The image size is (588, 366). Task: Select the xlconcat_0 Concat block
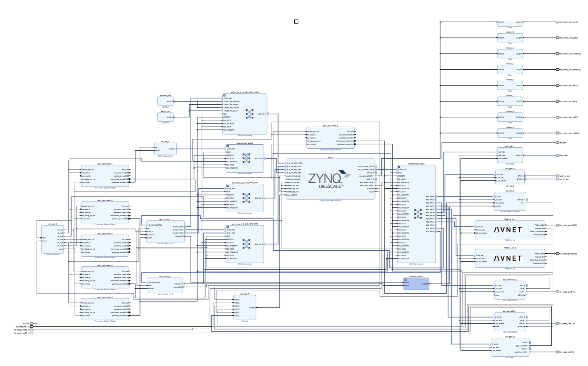tap(245, 307)
